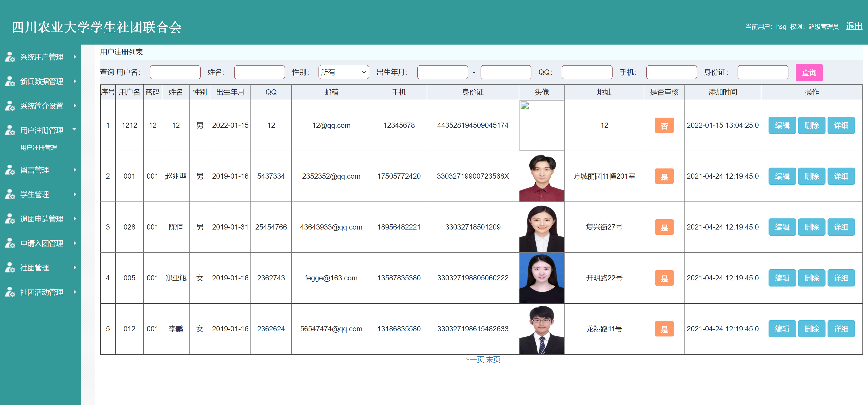Image resolution: width=868 pixels, height=405 pixels.
Task: Click the 留言管理 sidebar icon
Action: click(x=10, y=170)
